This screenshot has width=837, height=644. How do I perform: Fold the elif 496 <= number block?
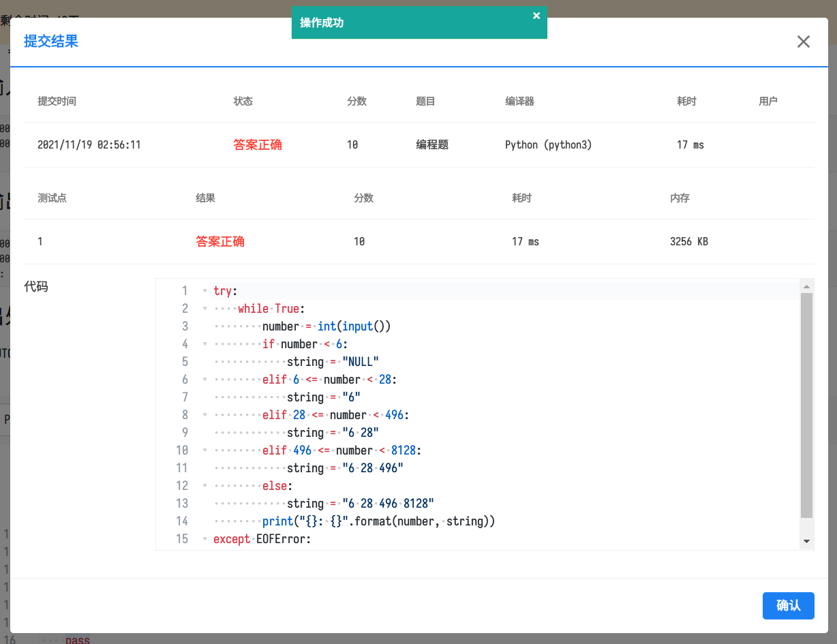pyautogui.click(x=204, y=450)
